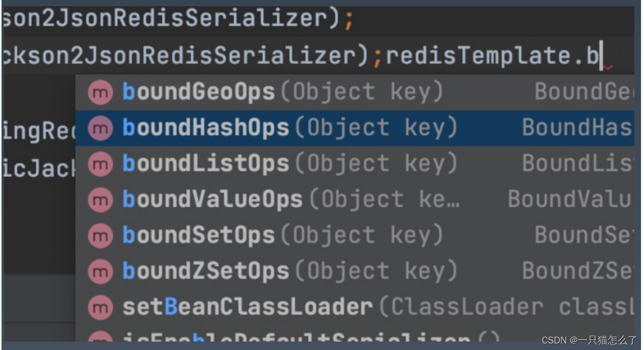Click the truncated Object ke… parameter text
Image resolution: width=644 pixels, height=350 pixels.
(399, 198)
